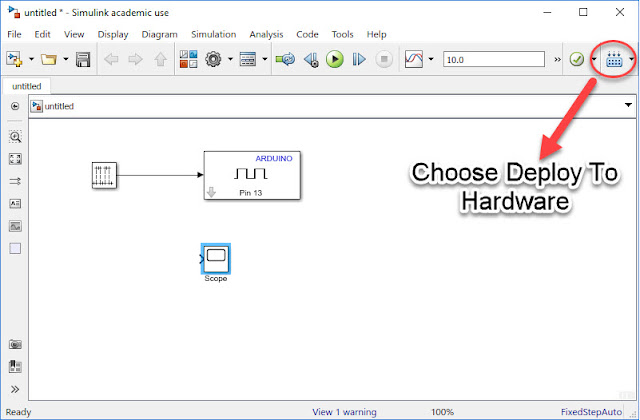Open the File menu
The image size is (640, 420).
[14, 34]
